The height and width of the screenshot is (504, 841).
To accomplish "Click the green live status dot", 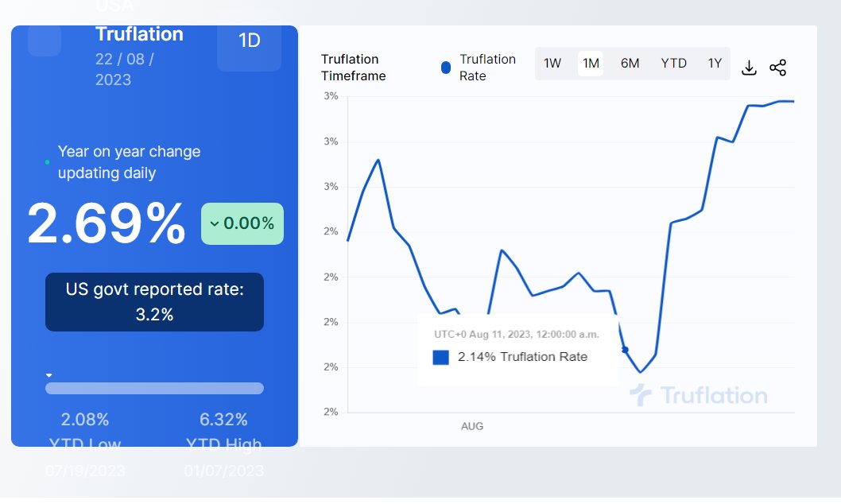I will click(47, 162).
